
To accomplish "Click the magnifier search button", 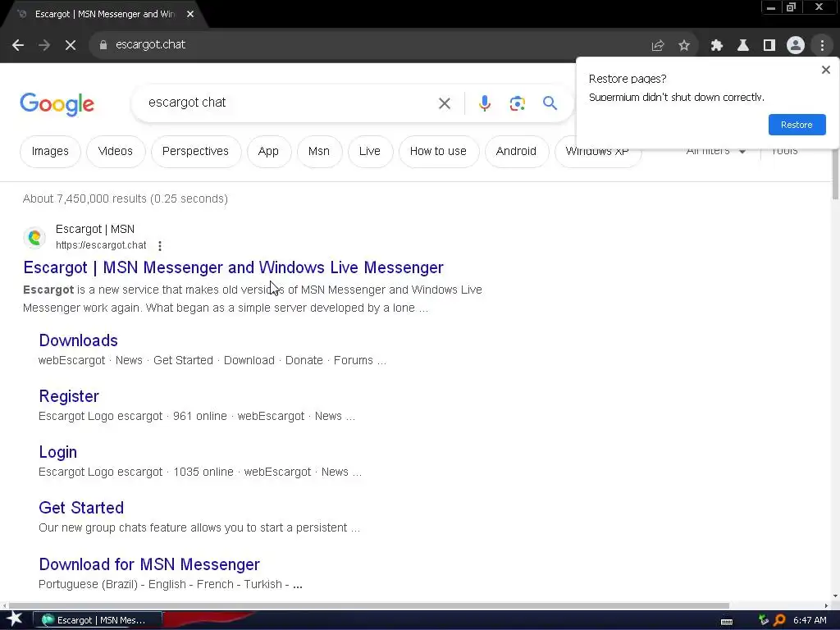I will (x=550, y=103).
